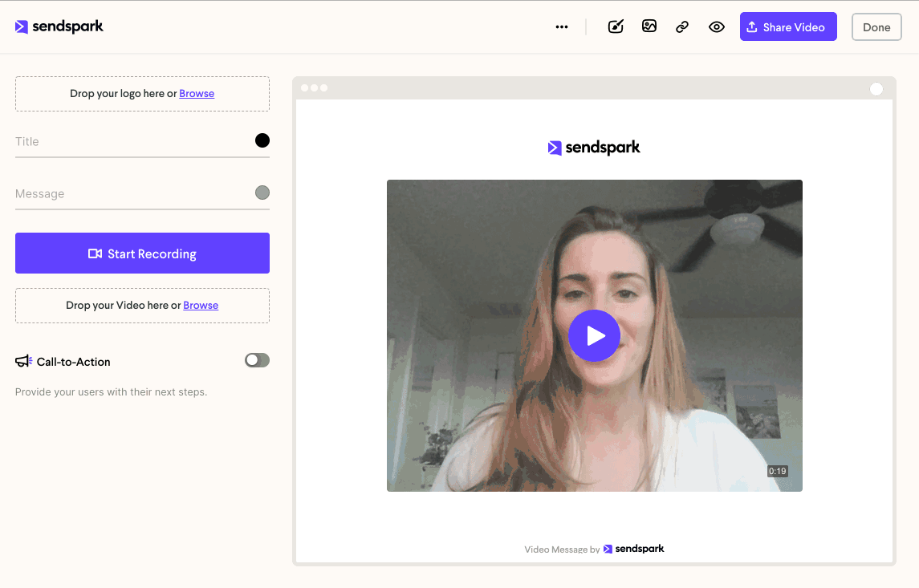
Task: Click the Call-to-Action megaphone icon
Action: [x=23, y=361]
